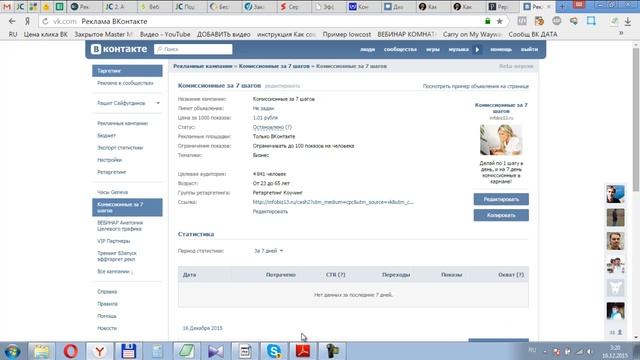
Task: Open the browser downloads arrow icon
Action: click(628, 21)
